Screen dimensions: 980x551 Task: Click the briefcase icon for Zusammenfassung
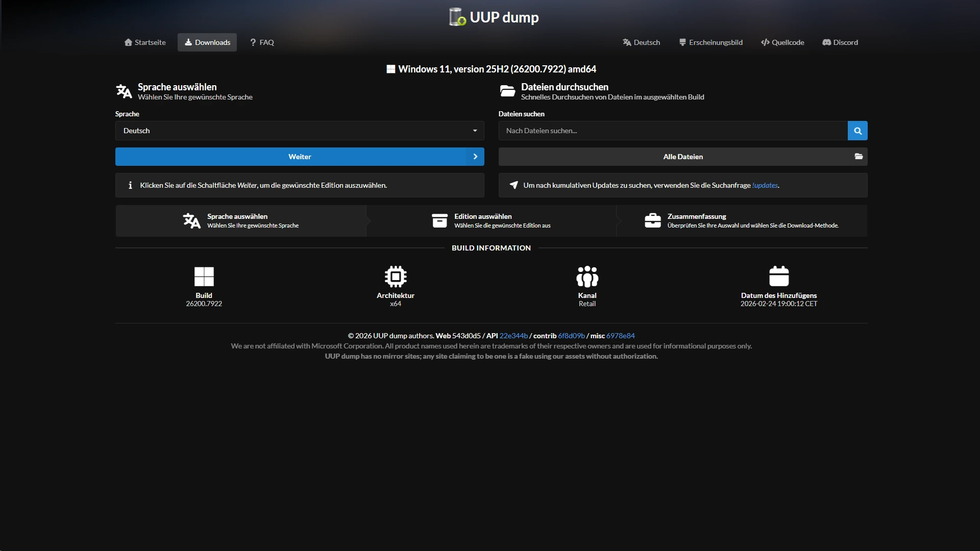652,220
